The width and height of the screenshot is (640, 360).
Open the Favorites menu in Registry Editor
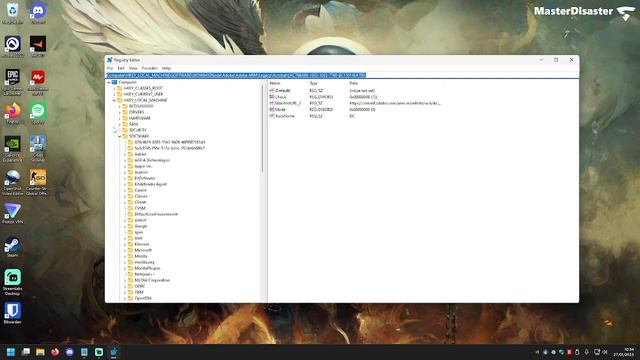pos(150,68)
